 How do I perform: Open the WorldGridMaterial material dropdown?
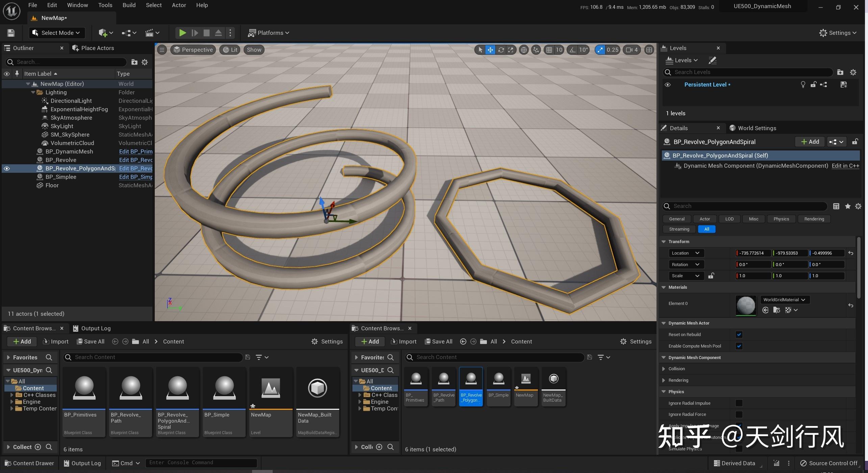pos(784,300)
